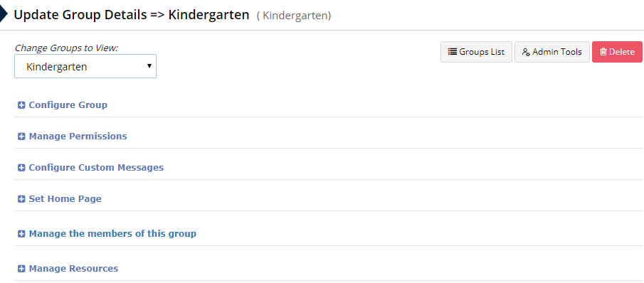Click the arrow on the Kindergarten combo box
Viewport: 644px width, 283px height.
tap(149, 66)
